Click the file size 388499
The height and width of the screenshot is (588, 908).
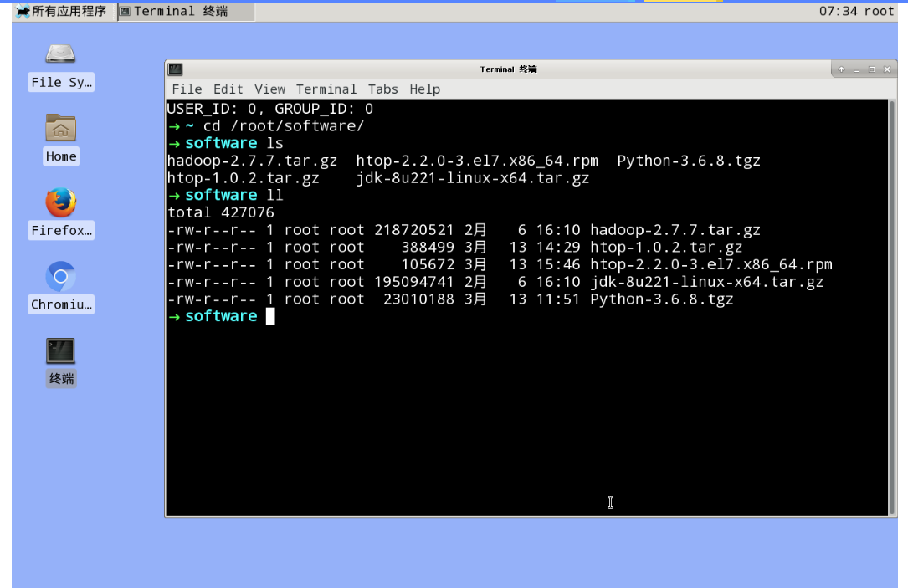tap(428, 248)
